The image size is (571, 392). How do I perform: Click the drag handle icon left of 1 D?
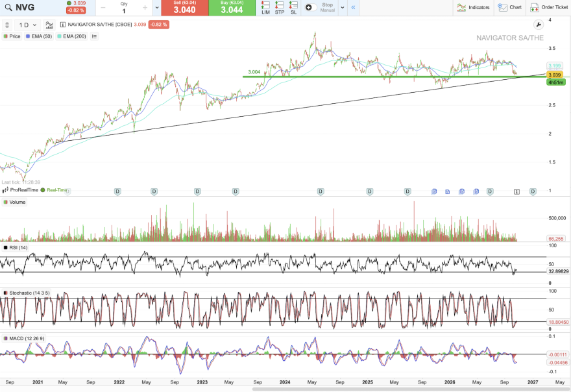(x=7, y=25)
